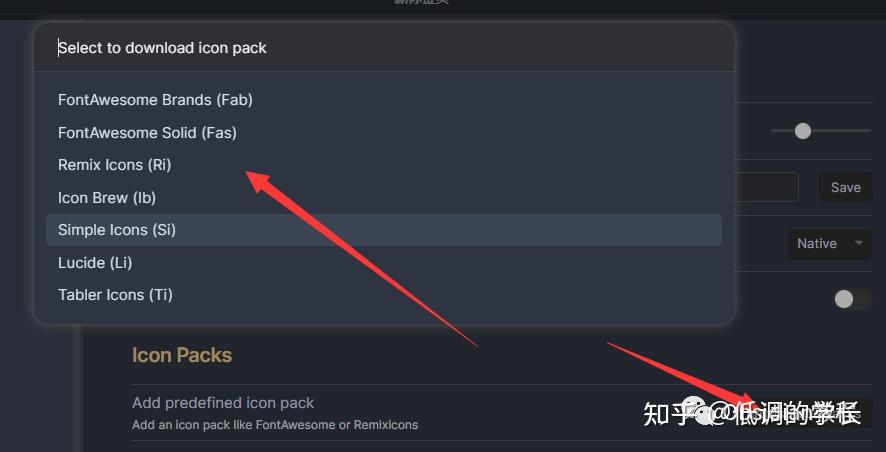Click the FontAwesome or Remixicons description text

pyautogui.click(x=275, y=425)
